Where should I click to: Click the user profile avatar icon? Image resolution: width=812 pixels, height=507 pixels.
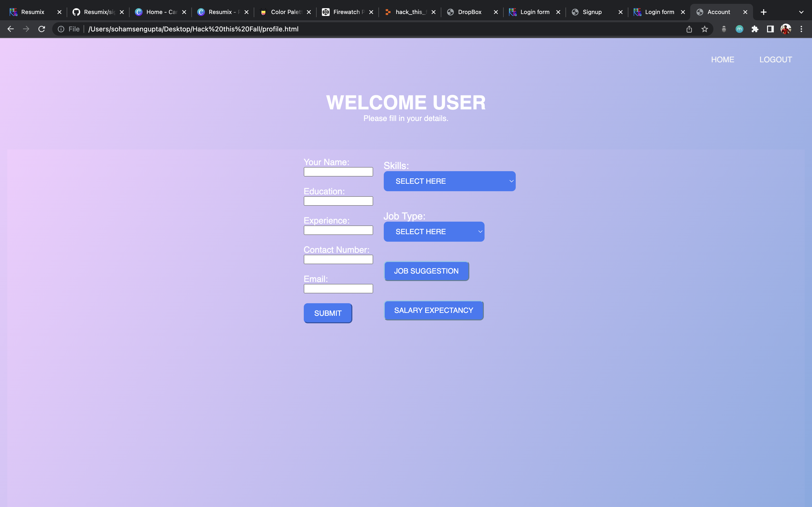coord(786,29)
